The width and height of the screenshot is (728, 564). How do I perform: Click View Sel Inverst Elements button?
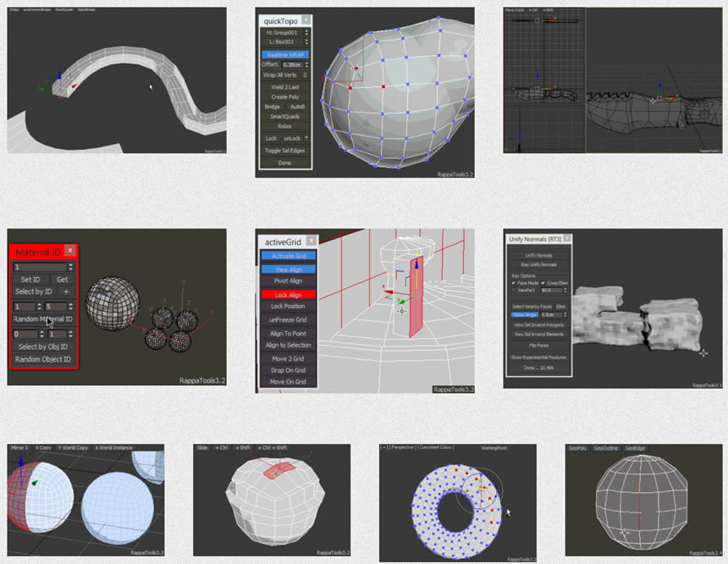(538, 334)
